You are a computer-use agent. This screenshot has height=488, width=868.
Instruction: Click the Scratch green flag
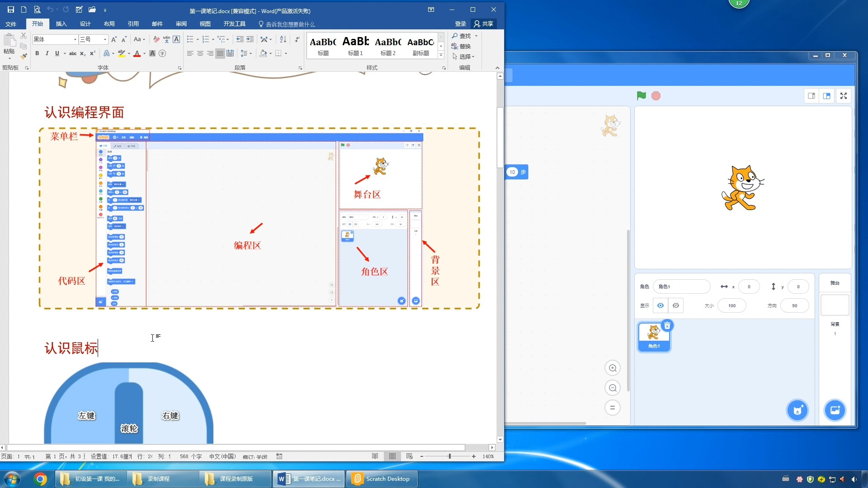click(641, 96)
